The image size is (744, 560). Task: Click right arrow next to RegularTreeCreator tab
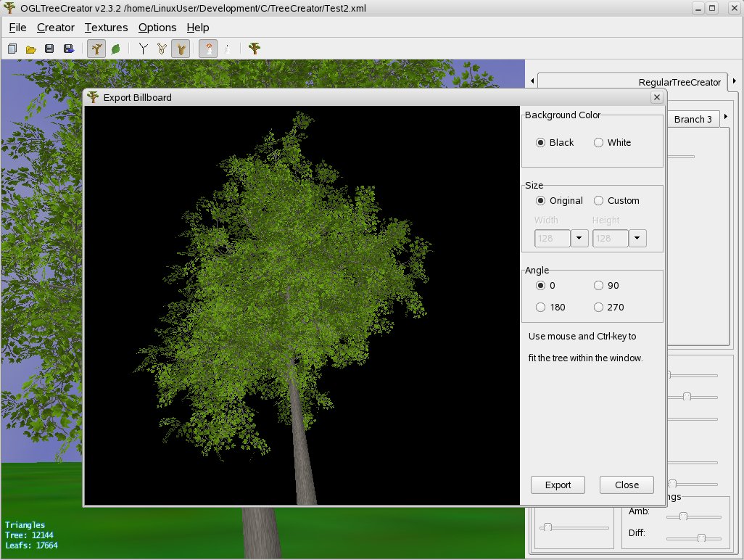[x=735, y=81]
